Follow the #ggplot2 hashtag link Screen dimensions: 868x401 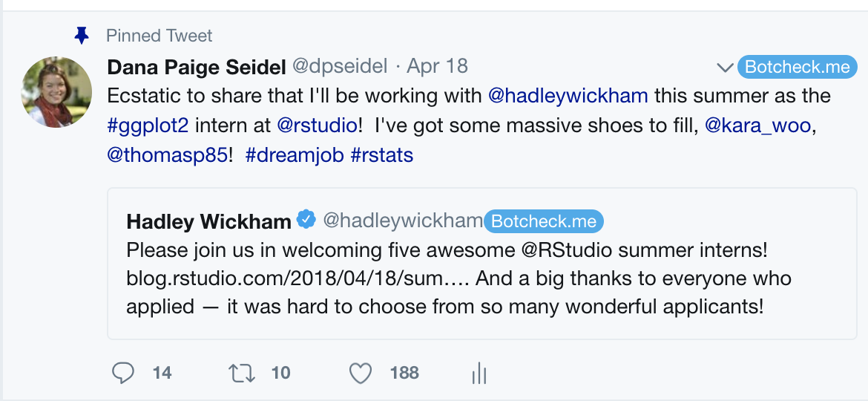point(148,125)
